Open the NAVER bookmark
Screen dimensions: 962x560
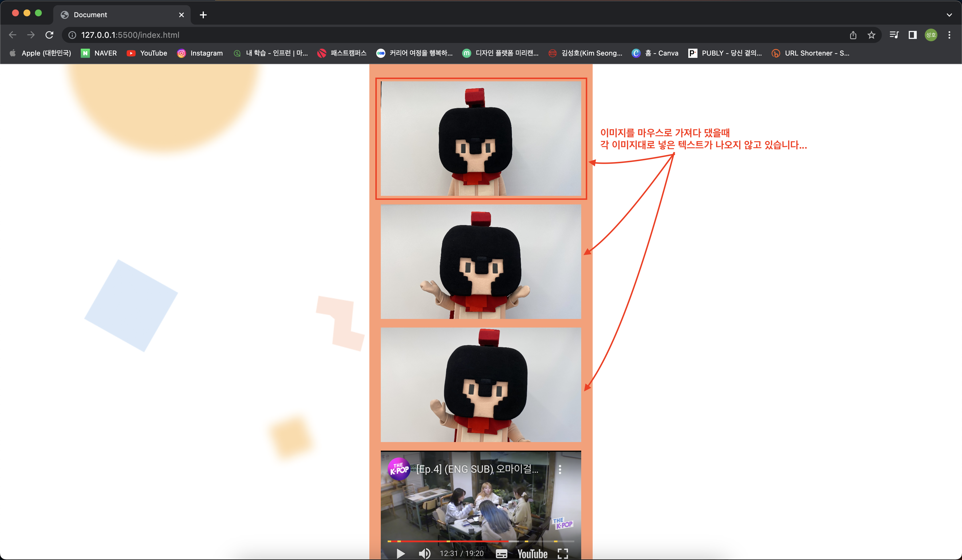click(99, 53)
